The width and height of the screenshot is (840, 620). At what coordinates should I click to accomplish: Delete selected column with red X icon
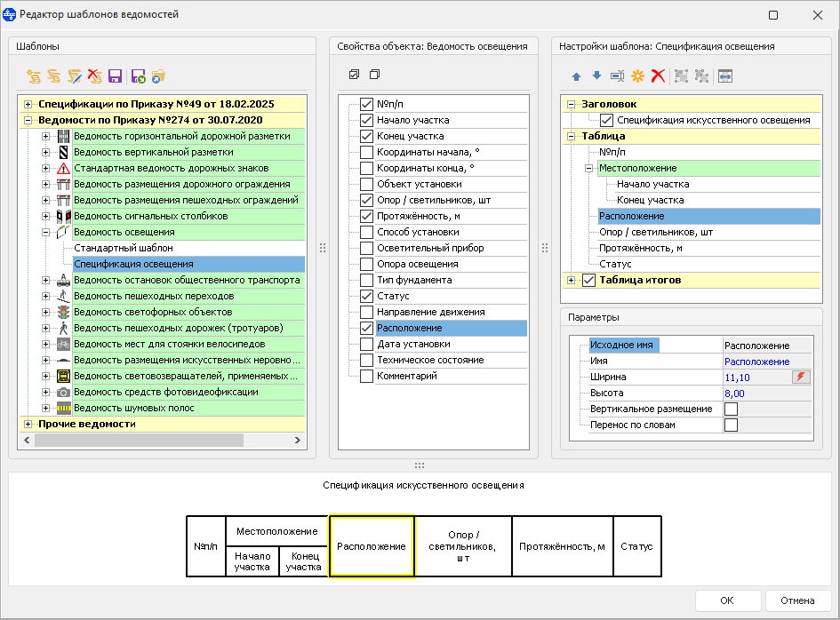[658, 76]
